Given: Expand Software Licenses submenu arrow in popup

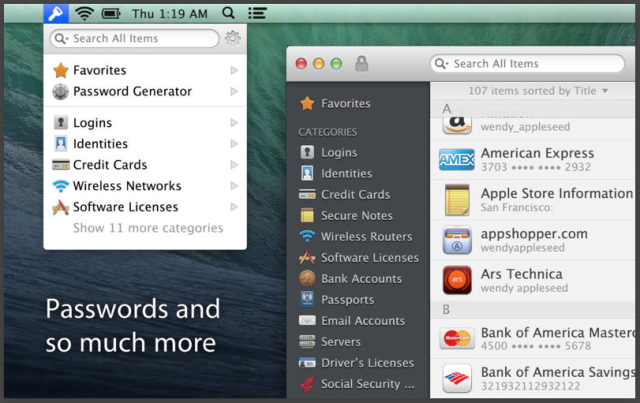Looking at the screenshot, I should [234, 207].
